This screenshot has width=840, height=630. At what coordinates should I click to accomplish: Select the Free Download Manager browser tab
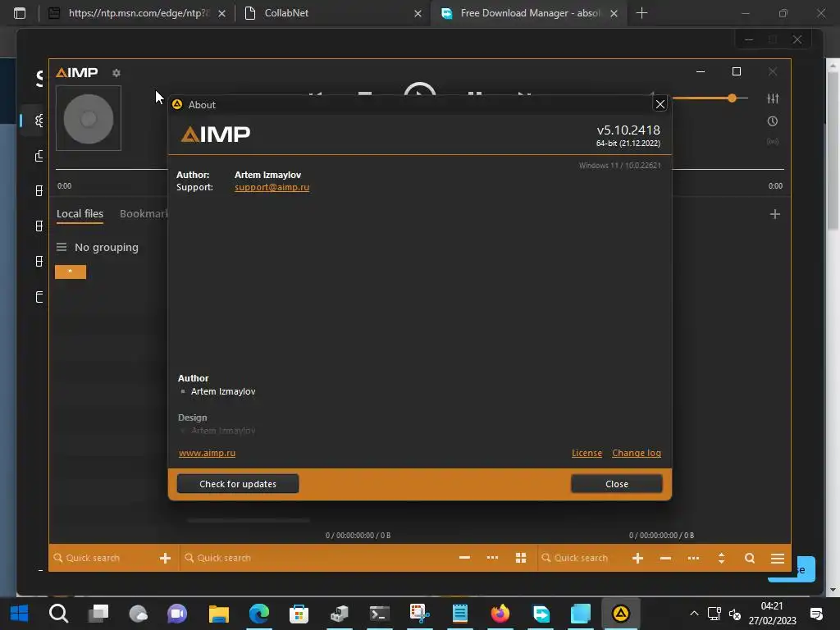point(529,13)
